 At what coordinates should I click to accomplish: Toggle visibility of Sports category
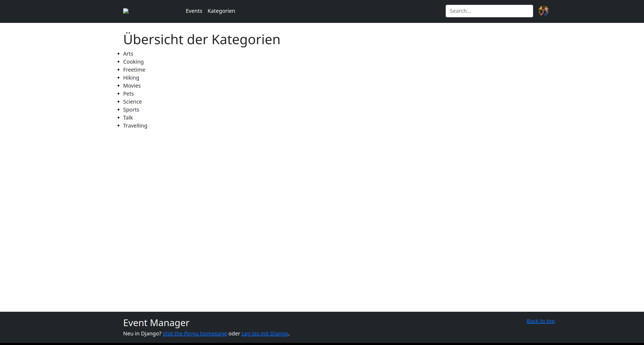131,109
